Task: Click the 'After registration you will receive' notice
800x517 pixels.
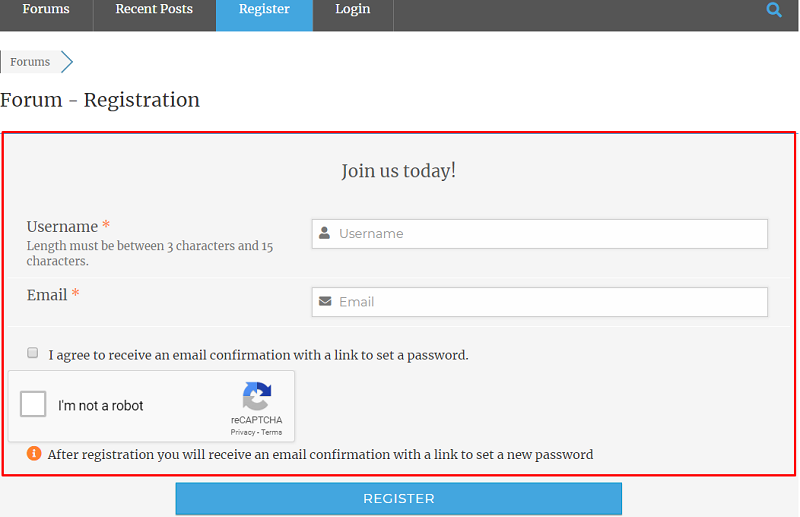Action: (x=320, y=454)
